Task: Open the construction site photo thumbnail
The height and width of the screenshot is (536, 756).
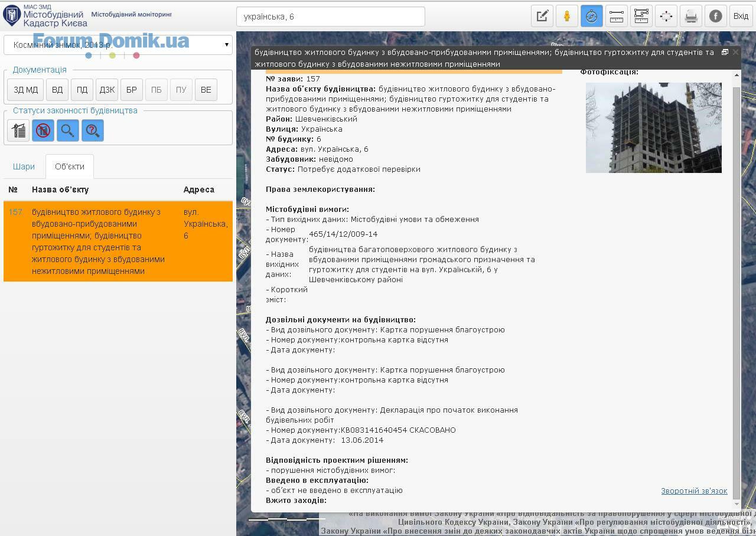Action: click(x=654, y=128)
